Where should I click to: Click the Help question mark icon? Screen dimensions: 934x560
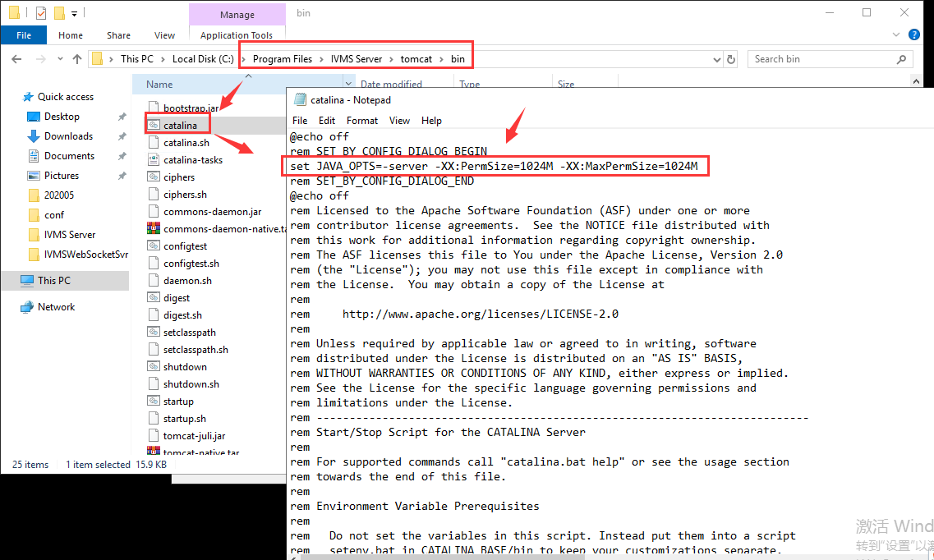(x=913, y=34)
